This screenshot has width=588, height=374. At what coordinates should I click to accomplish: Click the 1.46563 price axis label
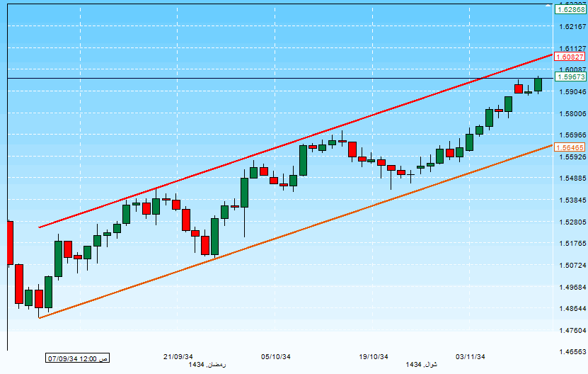tap(572, 352)
